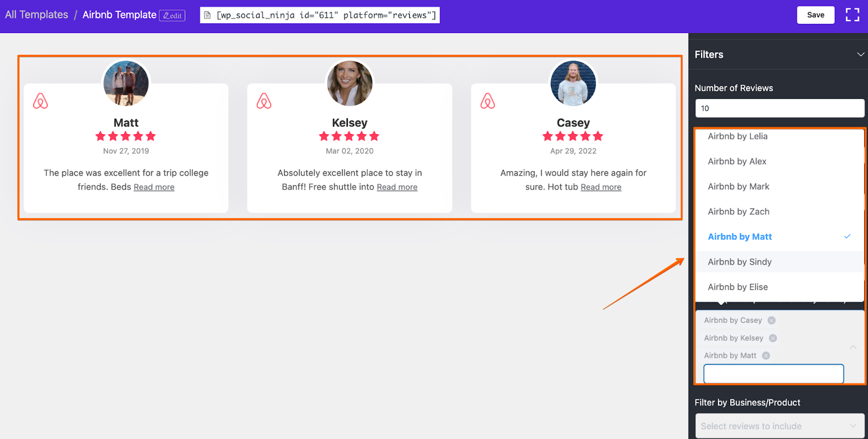Deselect Airbnb by Matt option

coord(780,237)
